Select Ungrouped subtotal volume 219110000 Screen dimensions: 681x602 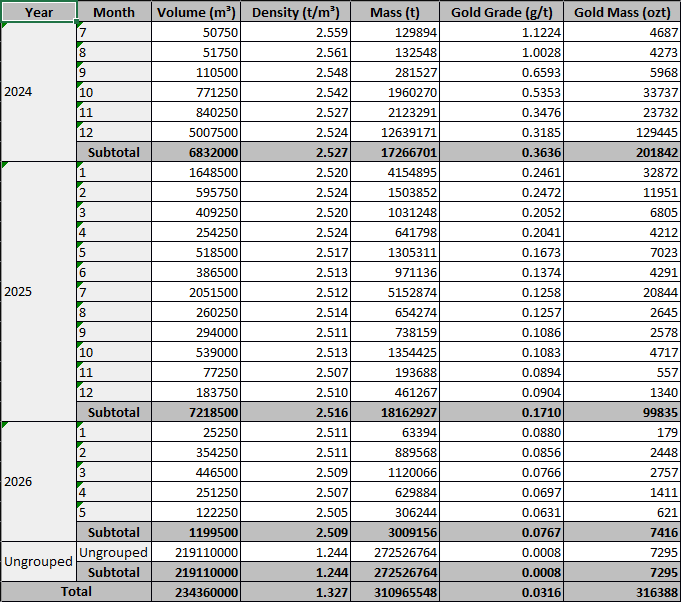[x=196, y=572]
